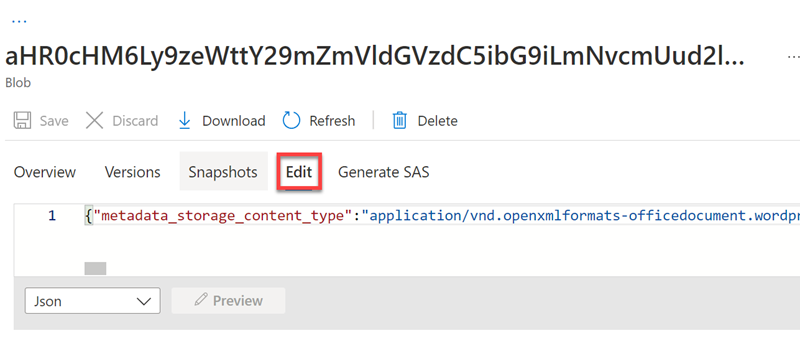This screenshot has height=361, width=800.
Task: Click the Discard X icon
Action: 94,121
